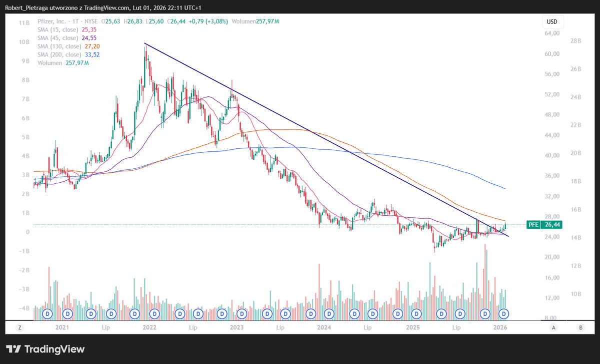The image size is (600, 364).
Task: Click the 11B left scale label
Action: (24, 23)
